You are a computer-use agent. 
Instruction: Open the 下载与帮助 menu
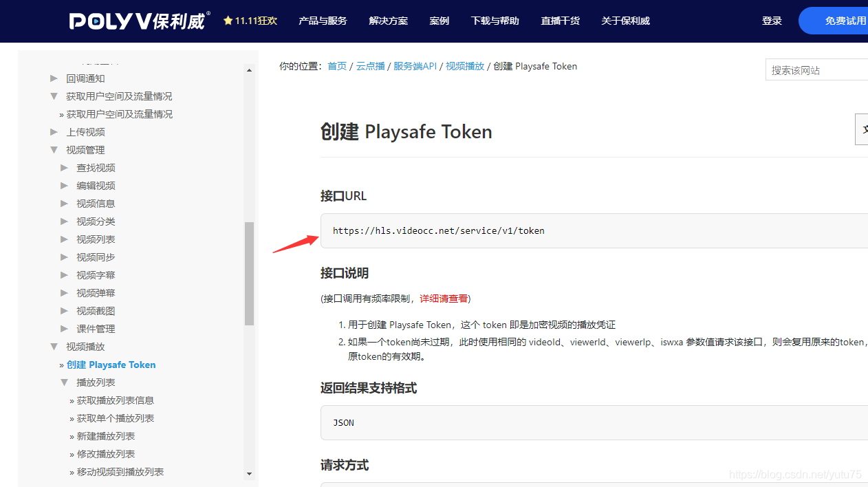(x=495, y=21)
